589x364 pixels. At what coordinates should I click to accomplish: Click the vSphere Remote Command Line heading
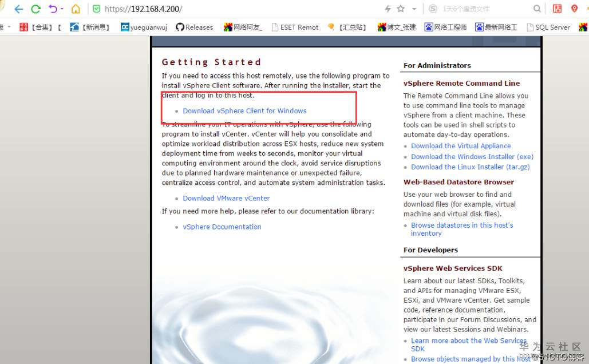[462, 84]
